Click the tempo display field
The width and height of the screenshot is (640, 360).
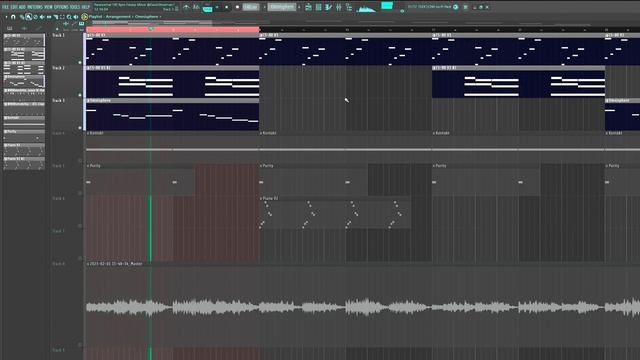coord(251,7)
